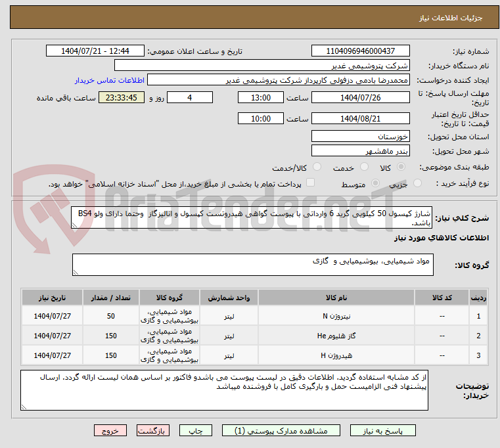Screen dimensions: 500x448
Task: Click the 'شماره نیاز' number field
Action: pos(361,51)
